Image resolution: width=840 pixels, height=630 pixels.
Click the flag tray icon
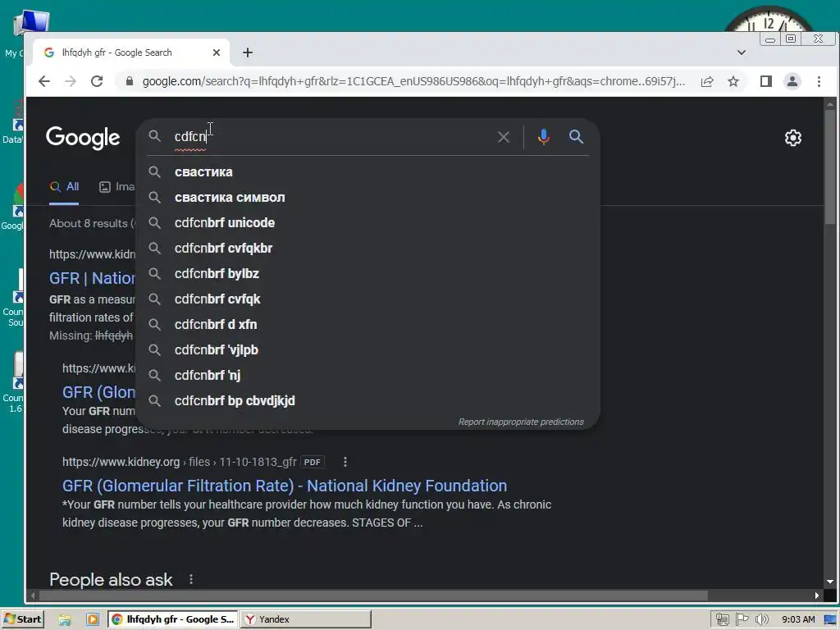click(x=742, y=620)
